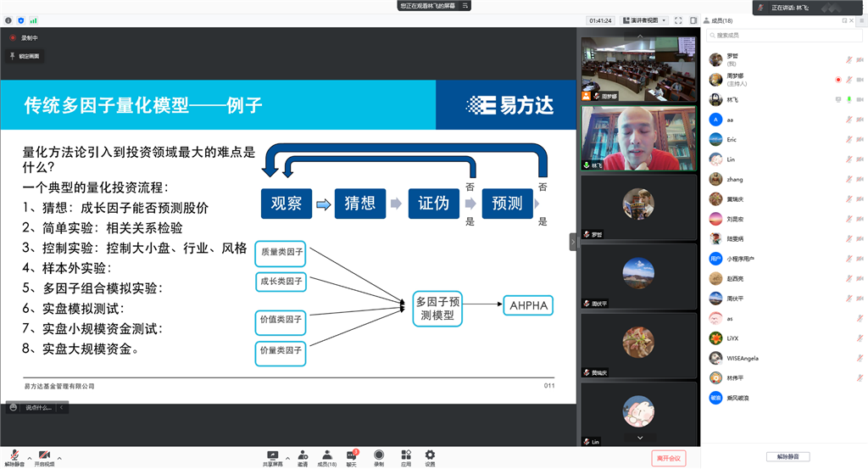Open the 应用 apps icon
Image resolution: width=868 pixels, height=469 pixels.
point(405,457)
